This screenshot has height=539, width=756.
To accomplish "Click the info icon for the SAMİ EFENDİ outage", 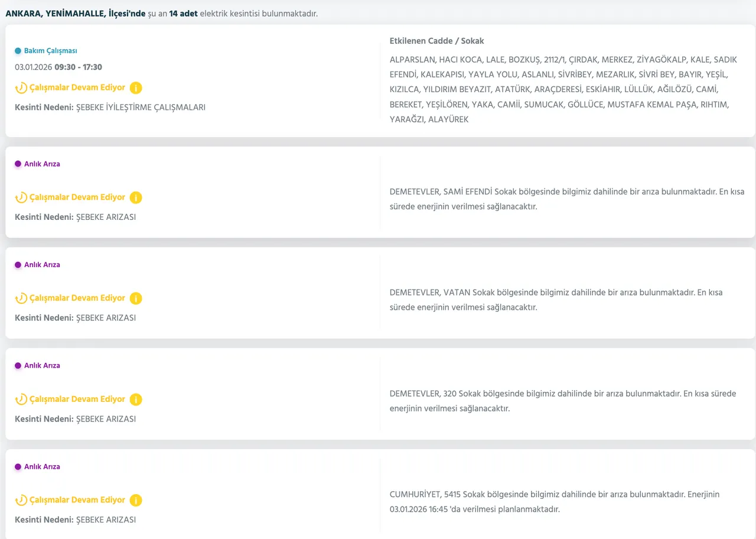I will pos(135,197).
